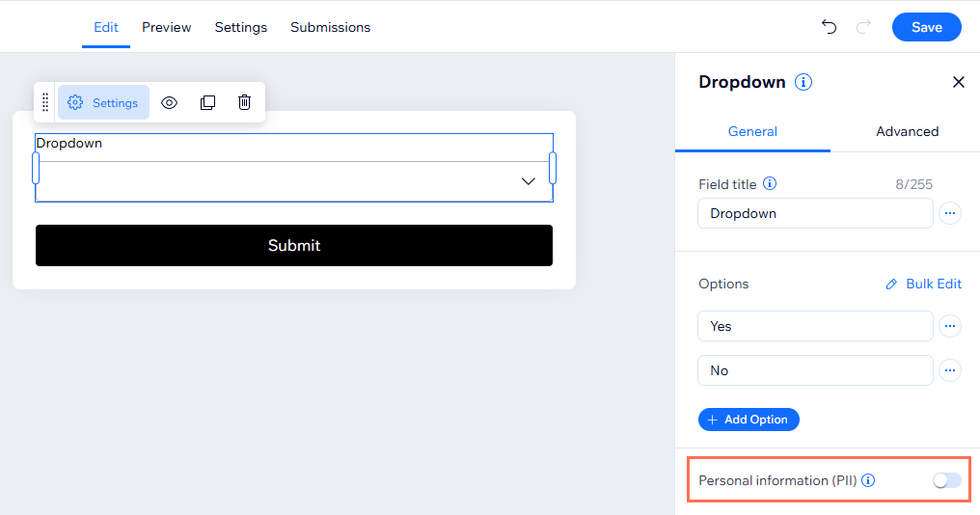The image size is (980, 515).
Task: Duplicate the field using the copy icon
Action: coord(207,102)
